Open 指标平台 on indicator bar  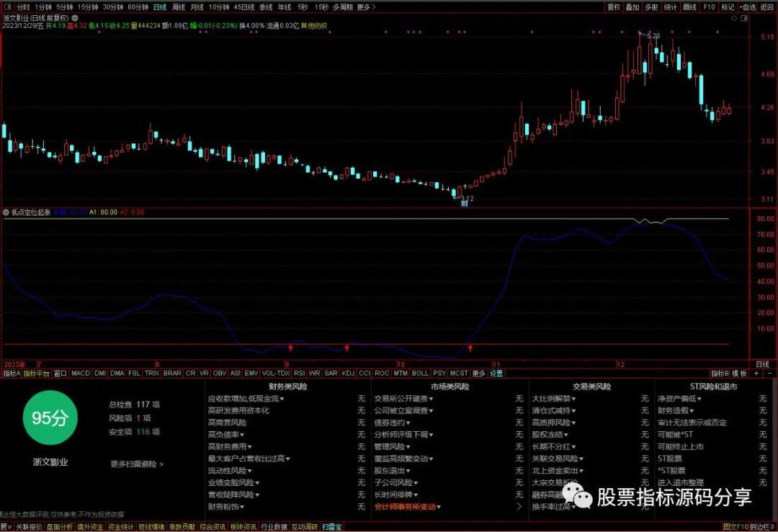click(x=36, y=374)
